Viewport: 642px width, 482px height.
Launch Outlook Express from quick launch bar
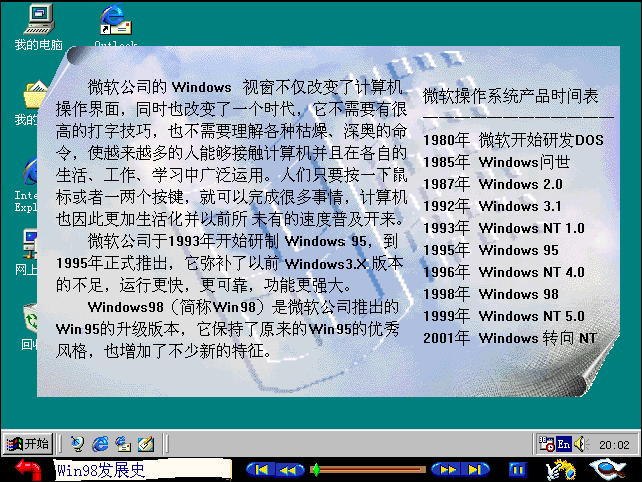tap(123, 444)
